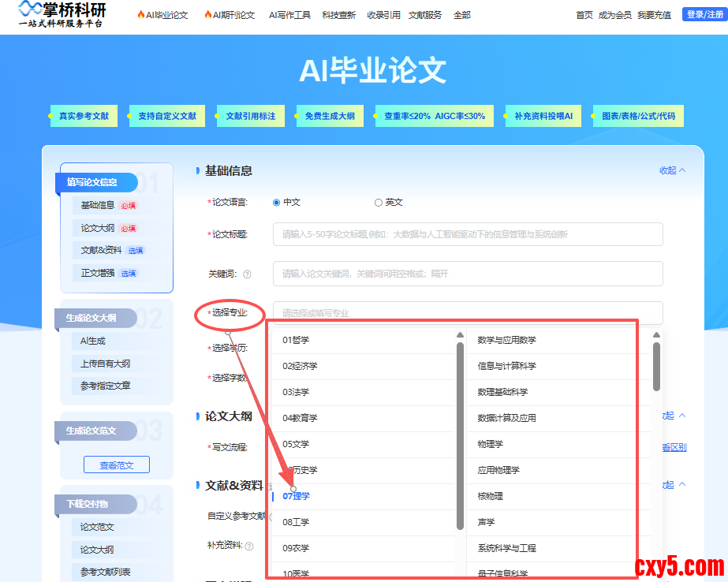Screen dimensions: 728x582
Task: Open 全部 menu
Action: (462, 15)
